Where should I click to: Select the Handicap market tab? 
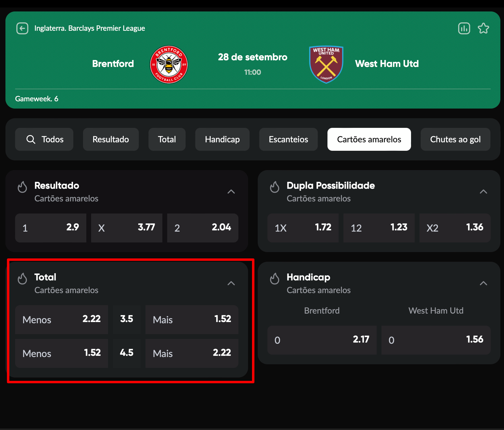222,139
